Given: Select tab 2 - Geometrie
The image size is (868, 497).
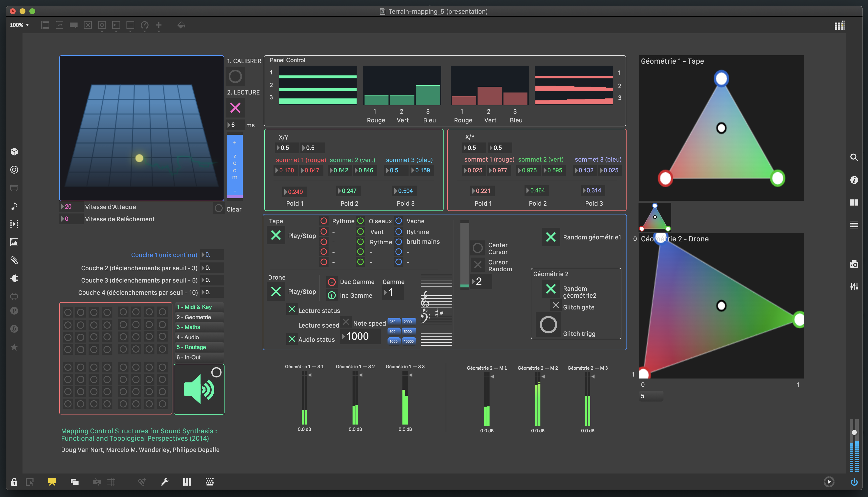Looking at the screenshot, I should pyautogui.click(x=199, y=317).
